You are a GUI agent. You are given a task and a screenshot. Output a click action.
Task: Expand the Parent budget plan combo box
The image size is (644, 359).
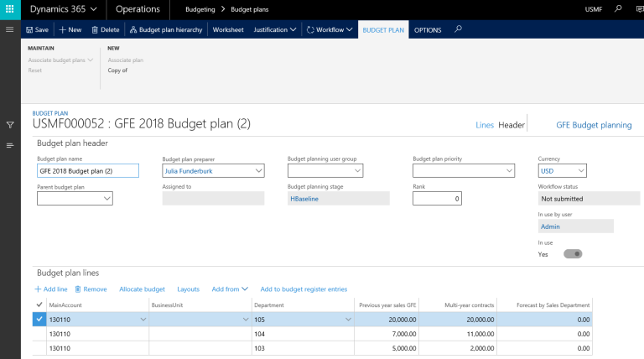click(106, 199)
